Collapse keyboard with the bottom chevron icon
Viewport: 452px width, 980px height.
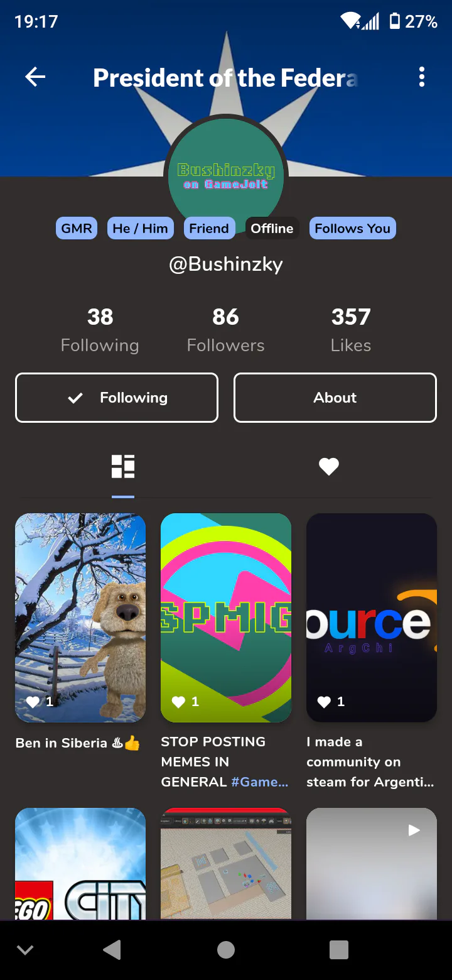coord(25,950)
